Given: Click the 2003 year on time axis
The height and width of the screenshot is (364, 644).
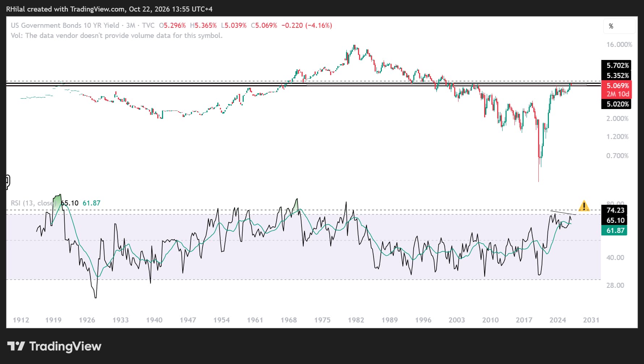Looking at the screenshot, I should click(x=457, y=320).
